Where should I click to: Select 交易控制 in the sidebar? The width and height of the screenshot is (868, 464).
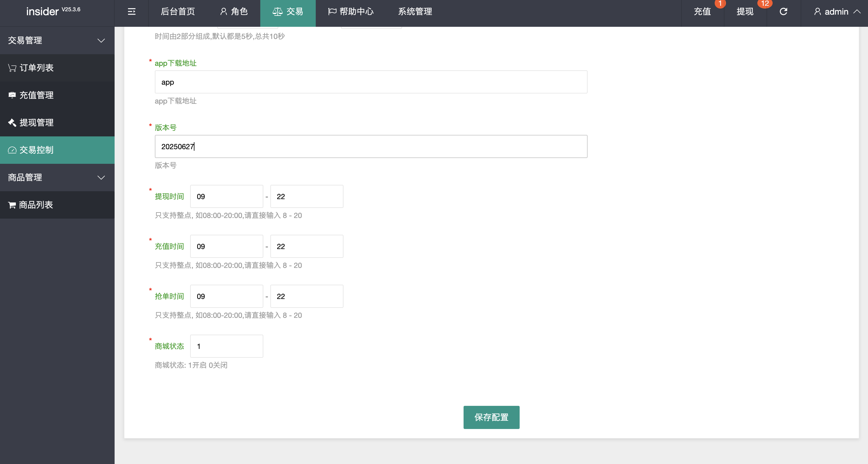click(x=36, y=150)
